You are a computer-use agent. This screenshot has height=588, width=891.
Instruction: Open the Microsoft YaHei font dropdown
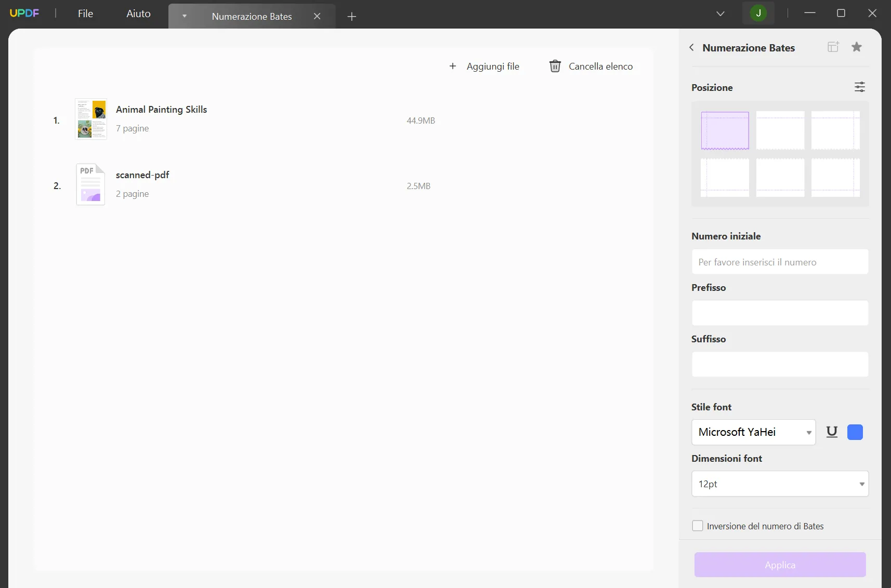tap(753, 432)
